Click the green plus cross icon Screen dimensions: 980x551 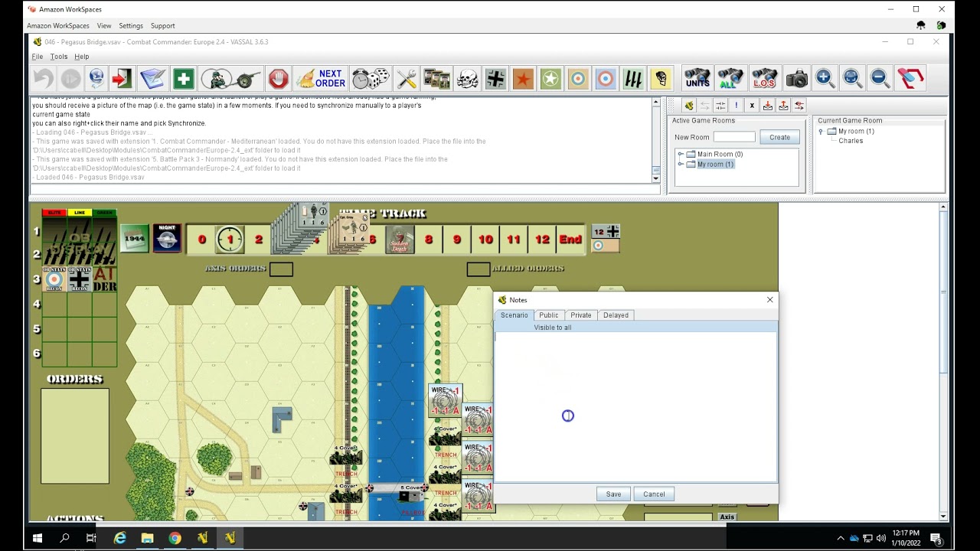(183, 78)
